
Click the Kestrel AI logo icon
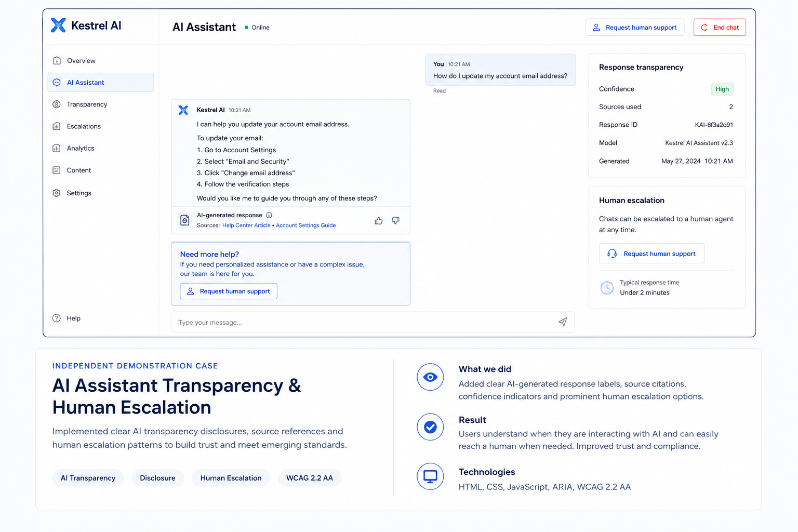(58, 25)
